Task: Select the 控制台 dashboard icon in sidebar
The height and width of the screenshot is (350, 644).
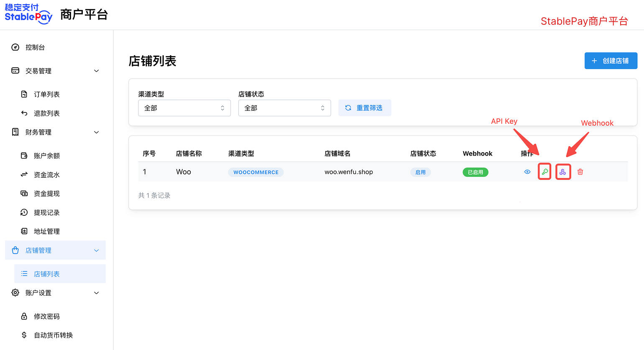Action: [x=15, y=47]
